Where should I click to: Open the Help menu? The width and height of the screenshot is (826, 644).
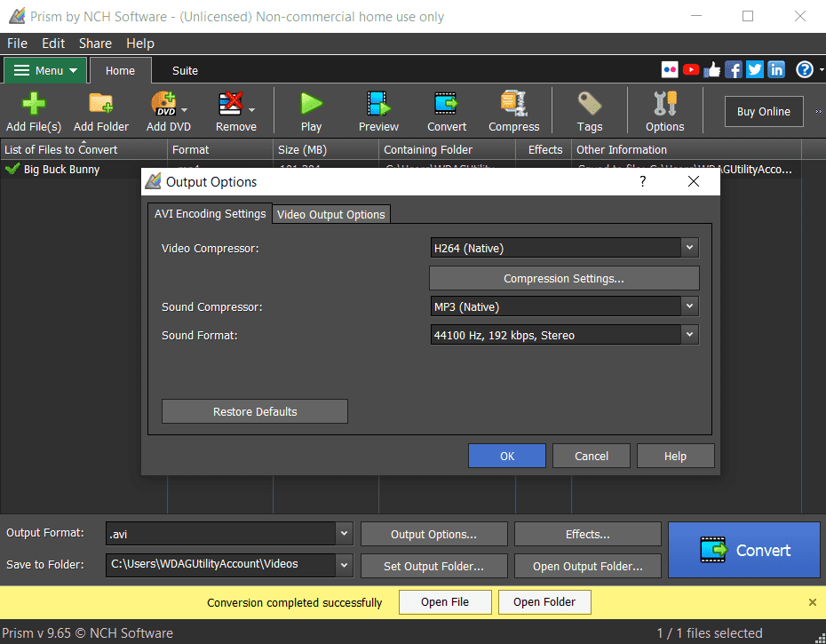point(140,44)
